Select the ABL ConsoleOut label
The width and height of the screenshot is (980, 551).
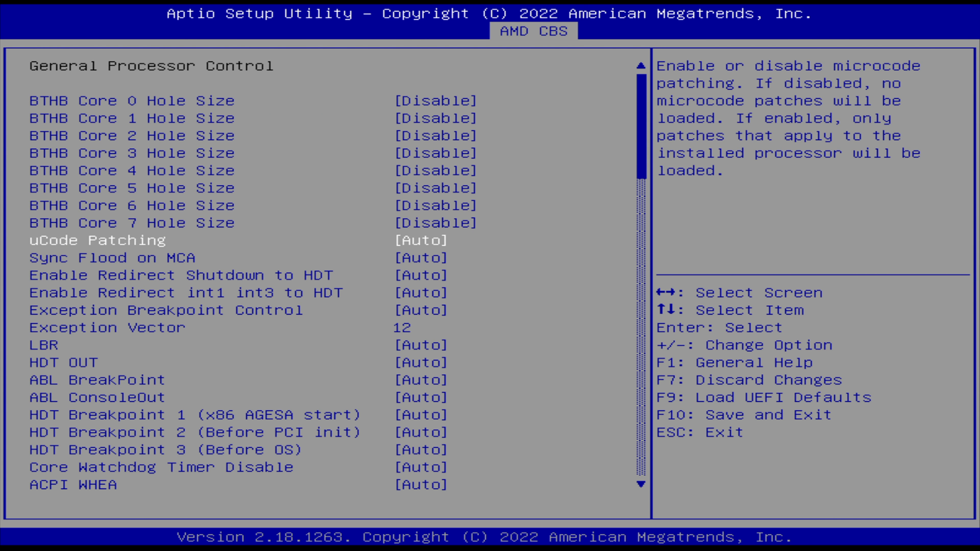pos(97,398)
